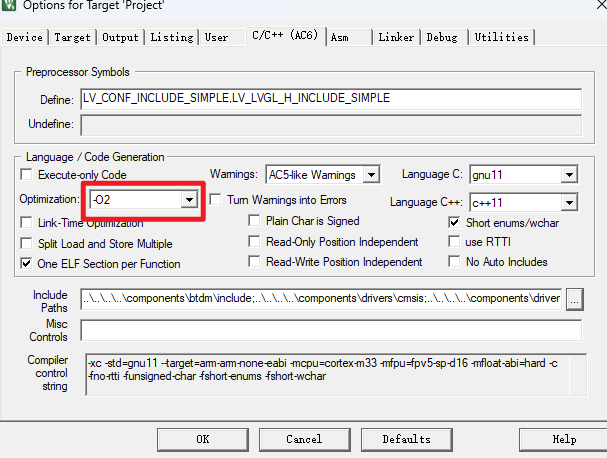This screenshot has width=607, height=458.
Task: Select the Target tab
Action: pyautogui.click(x=72, y=37)
